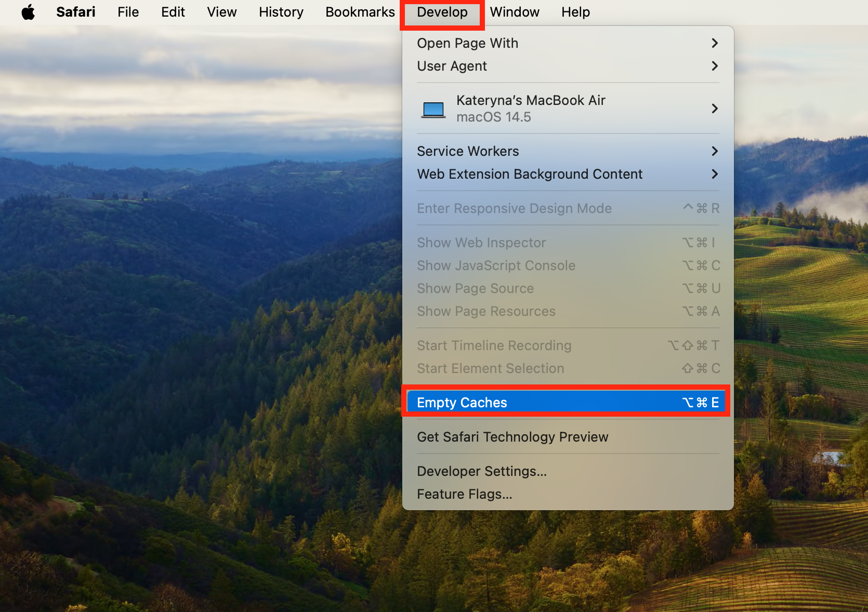Open Developer Settings…
This screenshot has width=868, height=612.
pos(568,471)
